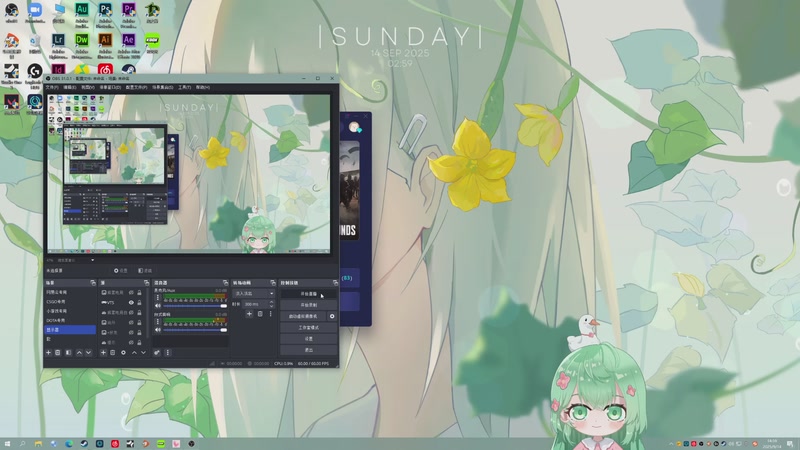Toggle visibility of VTS source
Image resolution: width=800 pixels, height=450 pixels.
pos(131,303)
